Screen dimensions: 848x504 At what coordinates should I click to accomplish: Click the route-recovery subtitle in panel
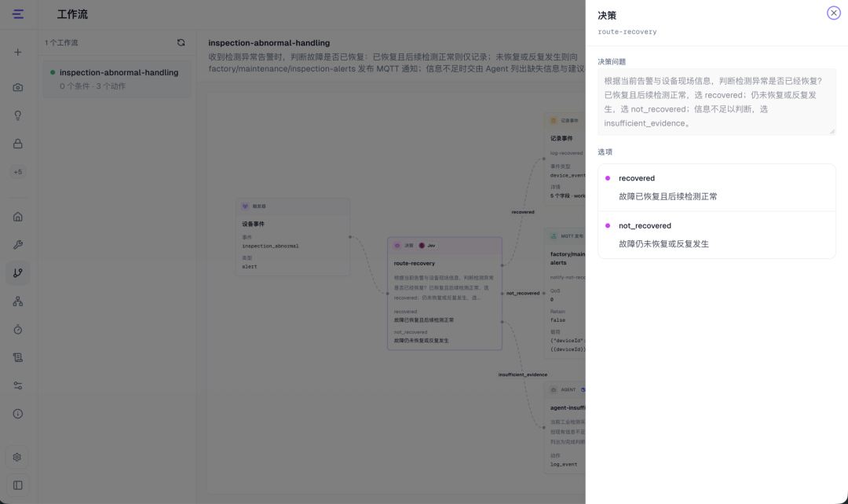click(627, 32)
